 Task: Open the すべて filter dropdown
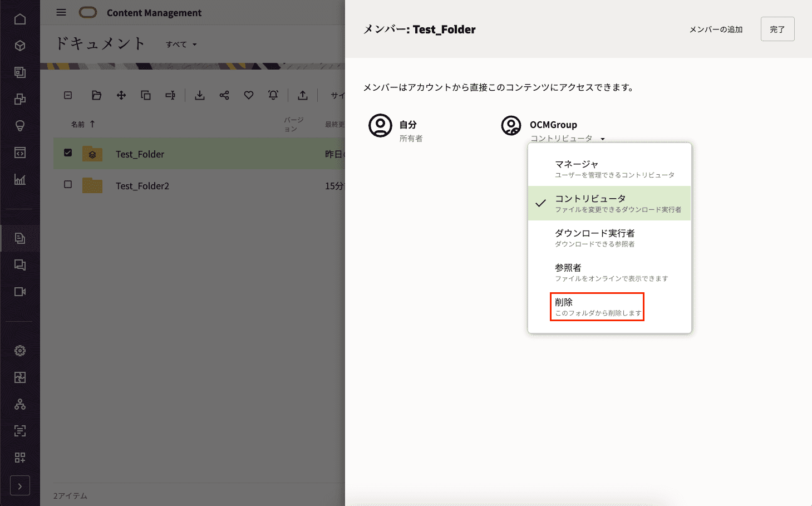[x=181, y=45]
